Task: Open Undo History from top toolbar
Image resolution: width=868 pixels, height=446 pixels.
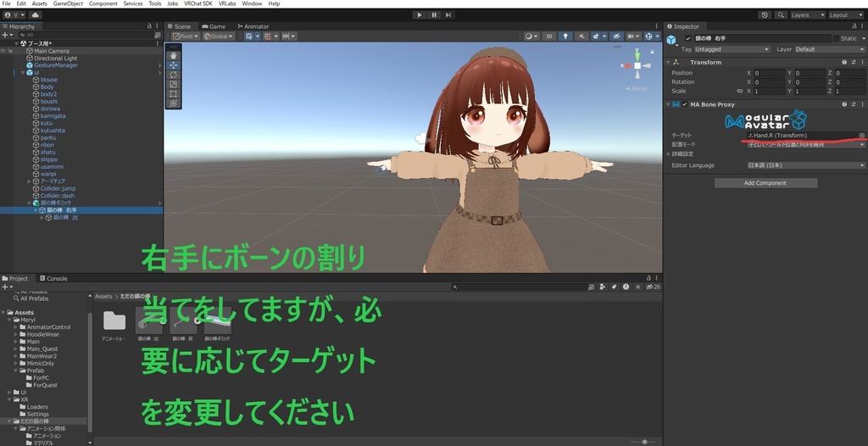Action: (765, 15)
